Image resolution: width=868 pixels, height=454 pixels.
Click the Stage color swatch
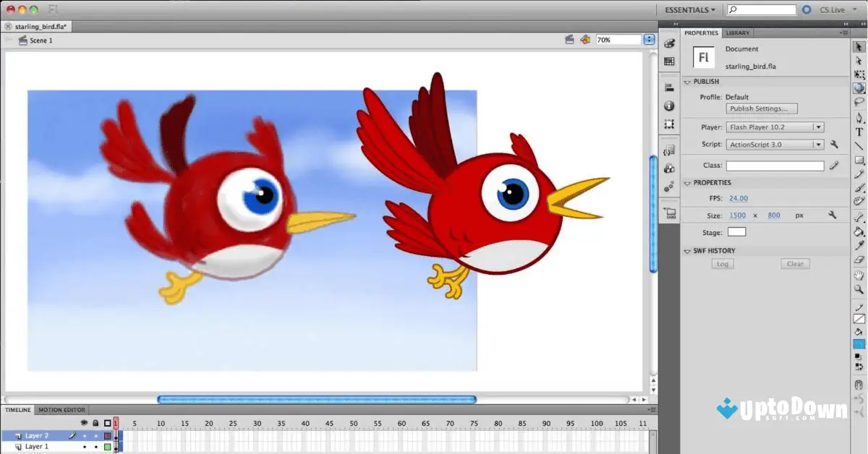[737, 231]
